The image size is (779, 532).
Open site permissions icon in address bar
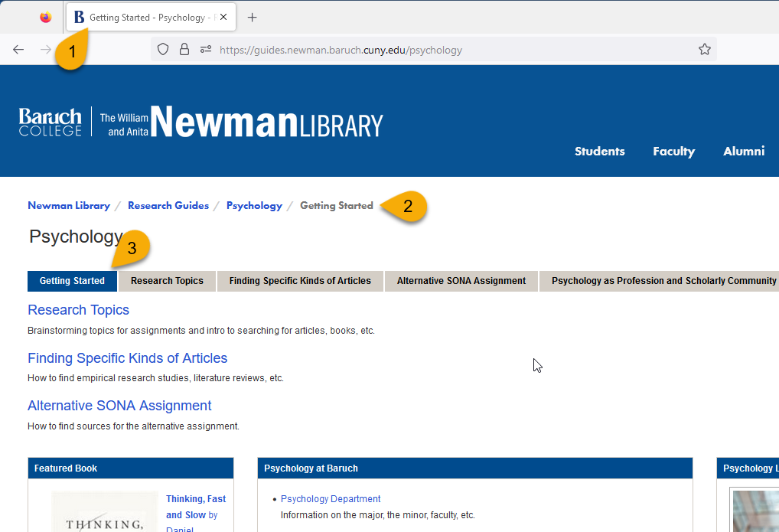[206, 49]
